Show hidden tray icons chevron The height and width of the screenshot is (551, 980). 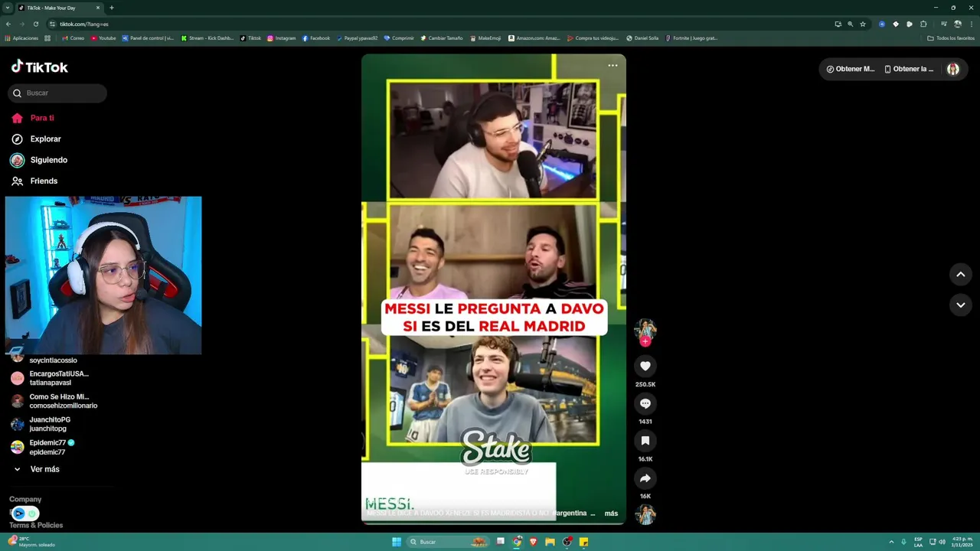(x=891, y=542)
